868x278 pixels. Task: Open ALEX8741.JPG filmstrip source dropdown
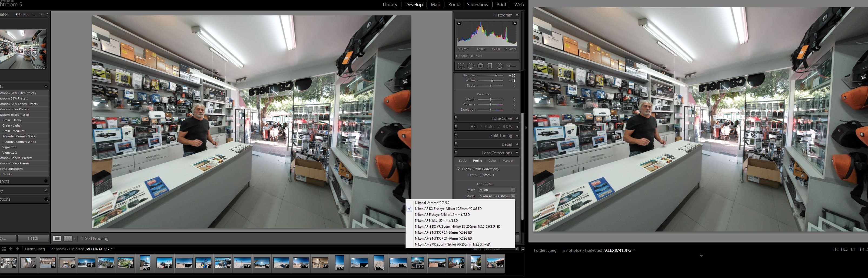point(112,249)
